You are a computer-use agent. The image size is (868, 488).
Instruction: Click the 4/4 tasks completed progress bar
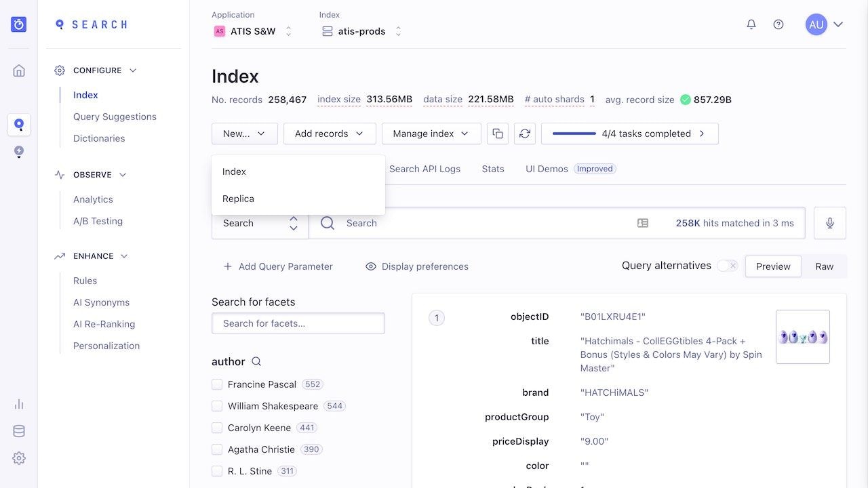[x=629, y=134]
